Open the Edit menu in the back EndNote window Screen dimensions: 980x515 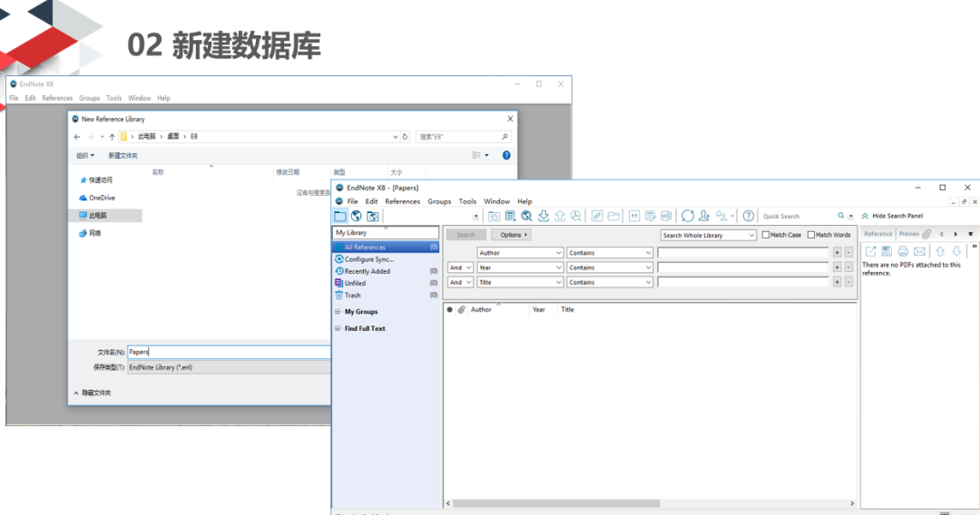pos(30,98)
